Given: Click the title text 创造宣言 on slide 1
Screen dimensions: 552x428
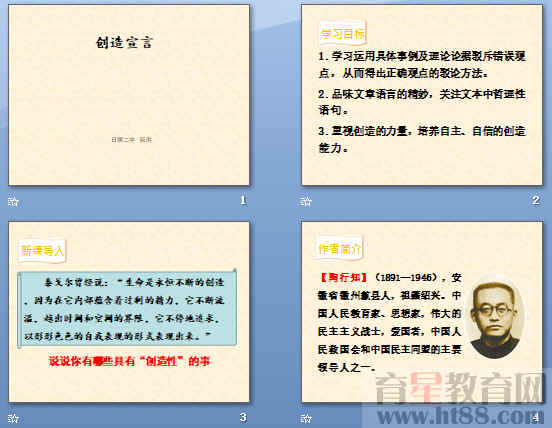Looking at the screenshot, I should tap(124, 42).
